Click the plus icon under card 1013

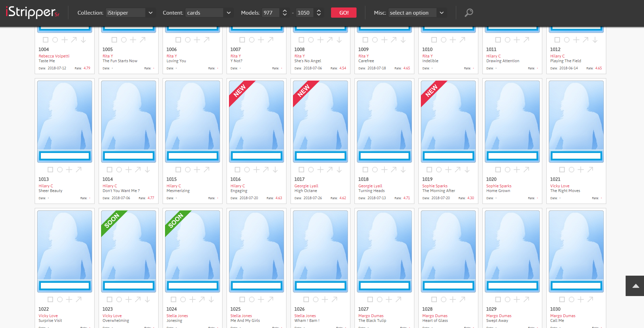[x=69, y=170]
